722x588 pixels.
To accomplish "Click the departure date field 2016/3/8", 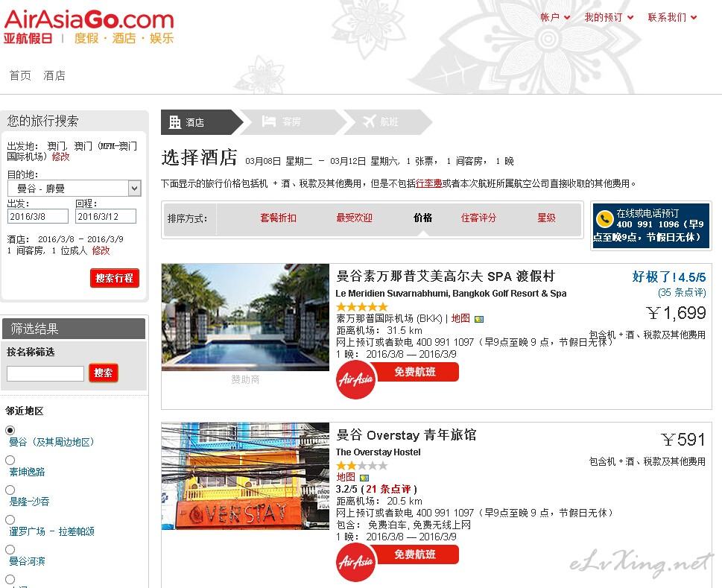I will pyautogui.click(x=38, y=216).
